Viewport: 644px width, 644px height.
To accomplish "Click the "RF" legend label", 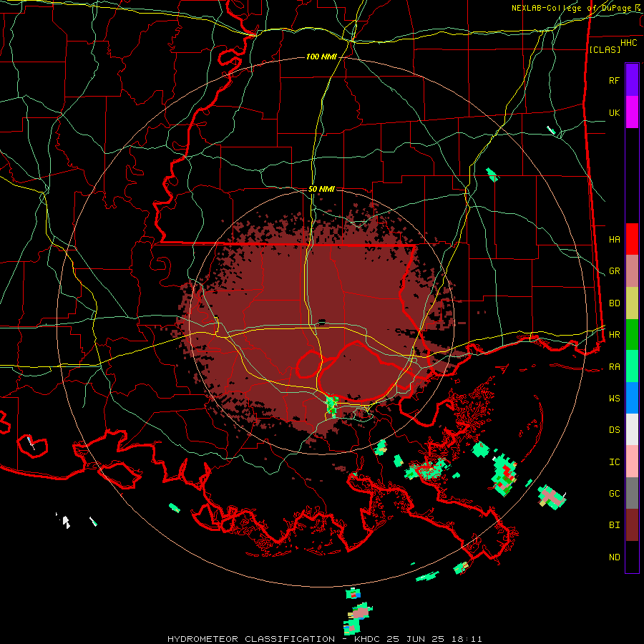I will 614,80.
